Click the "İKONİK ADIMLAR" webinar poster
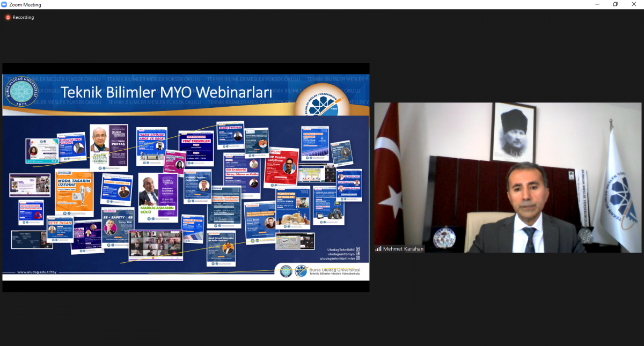 (x=116, y=188)
